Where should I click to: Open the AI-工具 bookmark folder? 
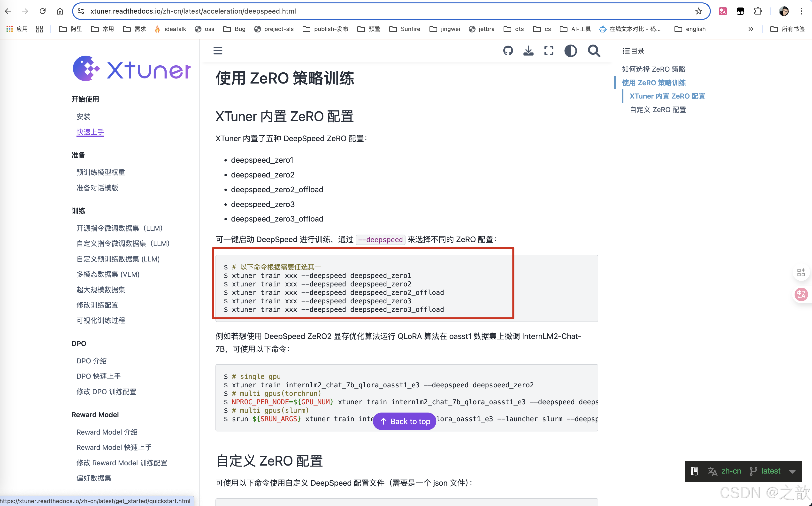point(575,29)
